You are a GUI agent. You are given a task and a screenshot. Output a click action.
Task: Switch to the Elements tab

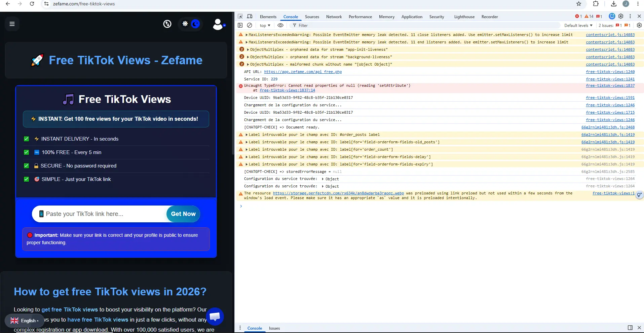coord(268,17)
